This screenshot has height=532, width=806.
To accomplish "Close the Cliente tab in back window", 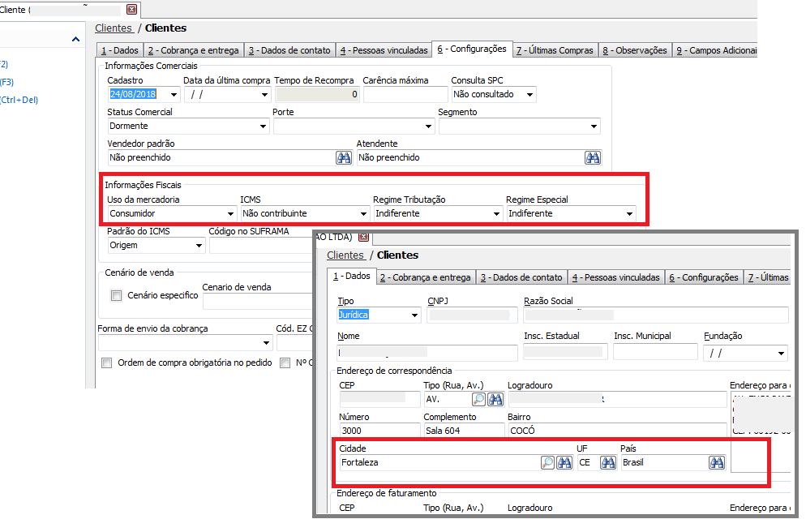I will click(131, 9).
